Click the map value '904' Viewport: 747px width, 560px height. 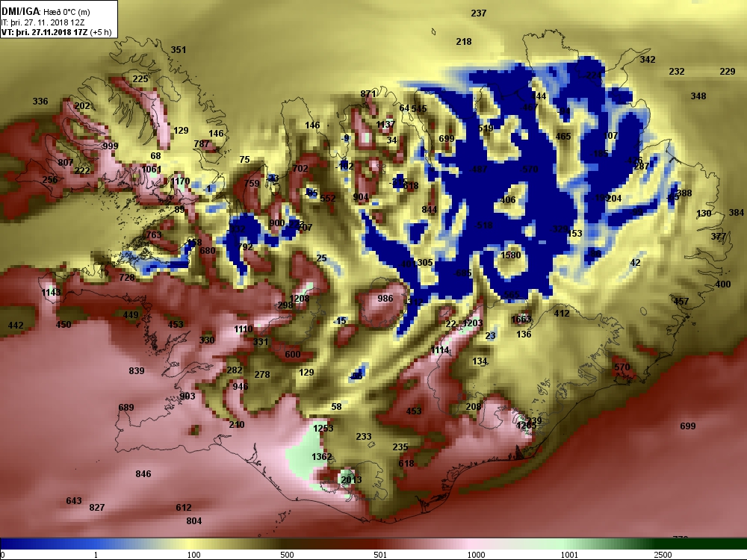point(361,197)
